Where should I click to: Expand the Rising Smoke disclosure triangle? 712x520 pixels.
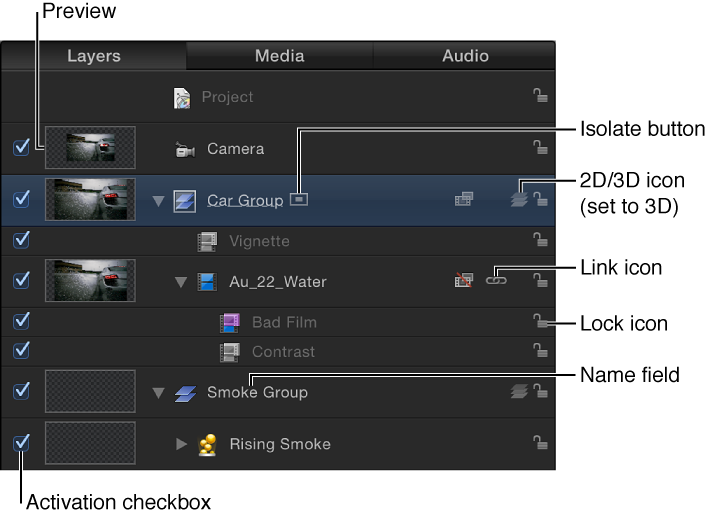181,444
